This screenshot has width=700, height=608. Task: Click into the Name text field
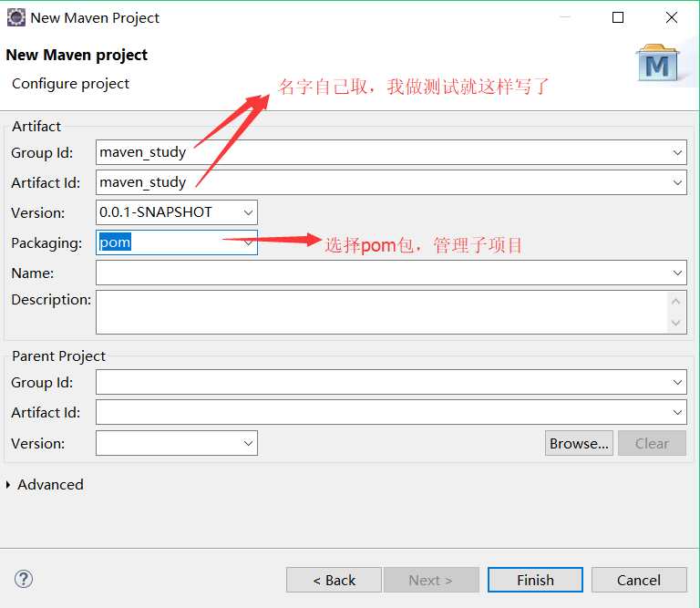391,273
